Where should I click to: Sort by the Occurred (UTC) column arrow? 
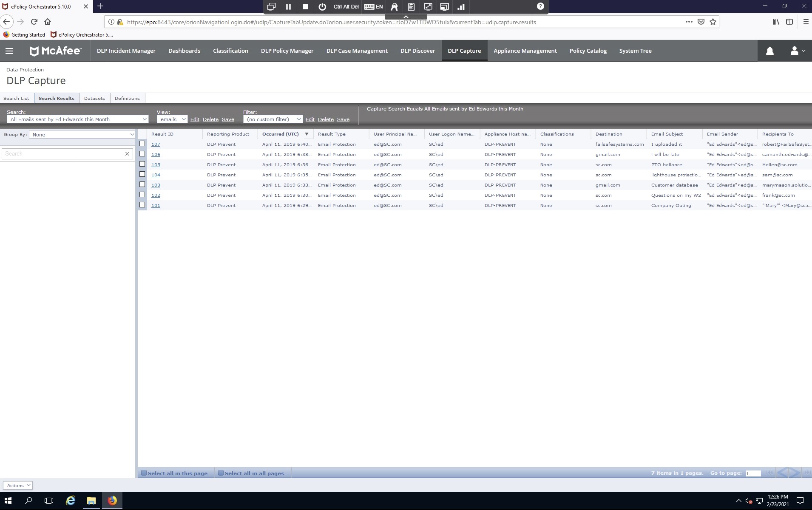(x=307, y=134)
